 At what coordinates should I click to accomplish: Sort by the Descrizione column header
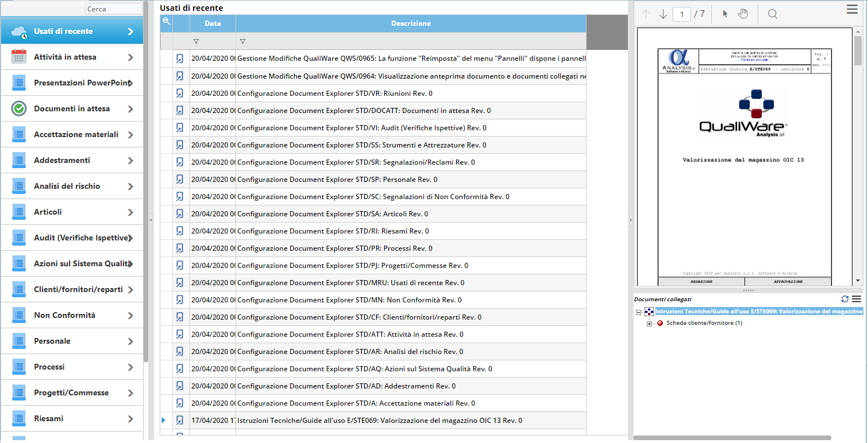pyautogui.click(x=411, y=24)
